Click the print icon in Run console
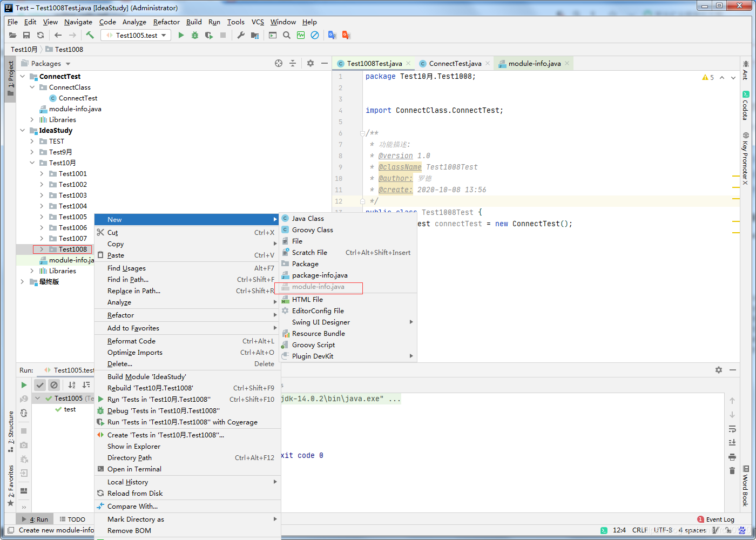 (732, 457)
